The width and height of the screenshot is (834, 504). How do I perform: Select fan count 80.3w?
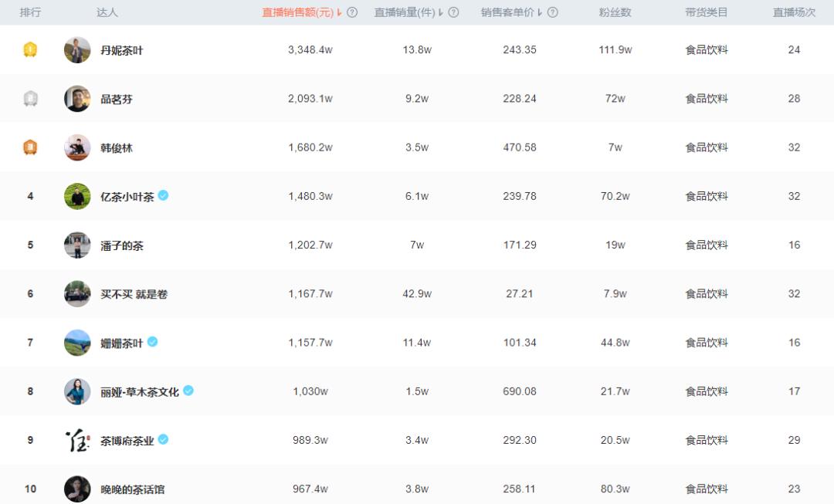tap(615, 489)
